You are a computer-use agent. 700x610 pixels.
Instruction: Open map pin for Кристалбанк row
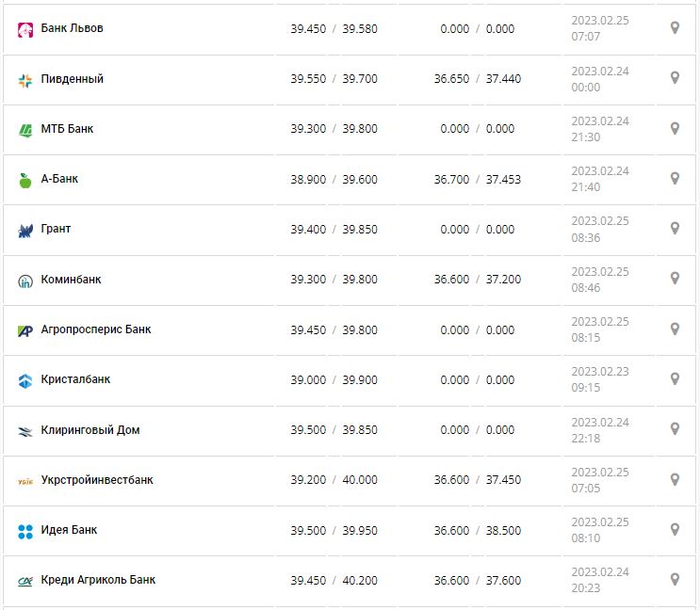(675, 378)
